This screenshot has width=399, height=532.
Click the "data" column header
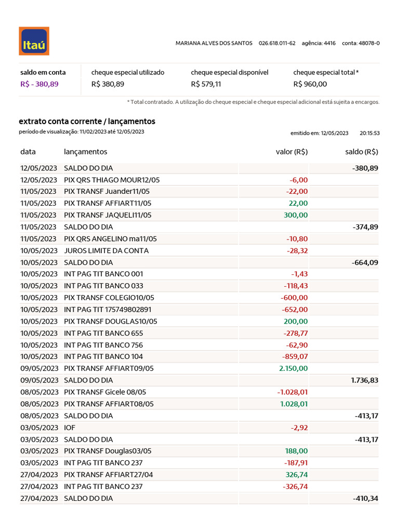coord(28,152)
